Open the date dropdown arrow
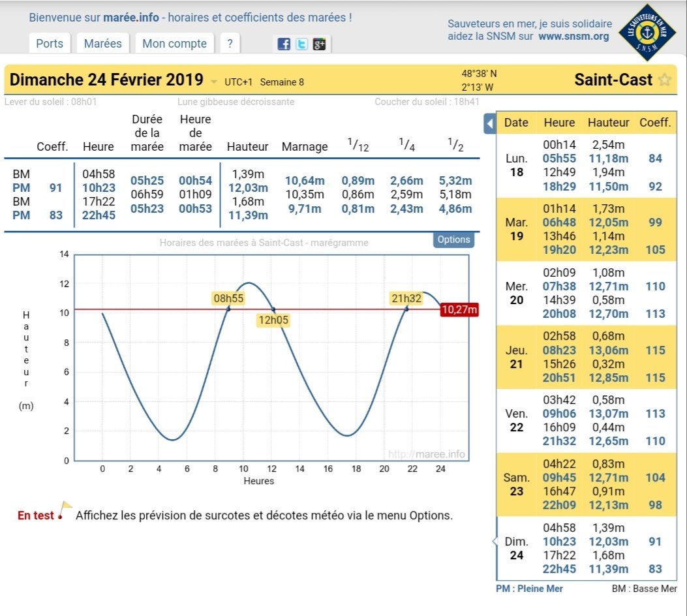Screen dimensions: 687x616 (x=214, y=82)
